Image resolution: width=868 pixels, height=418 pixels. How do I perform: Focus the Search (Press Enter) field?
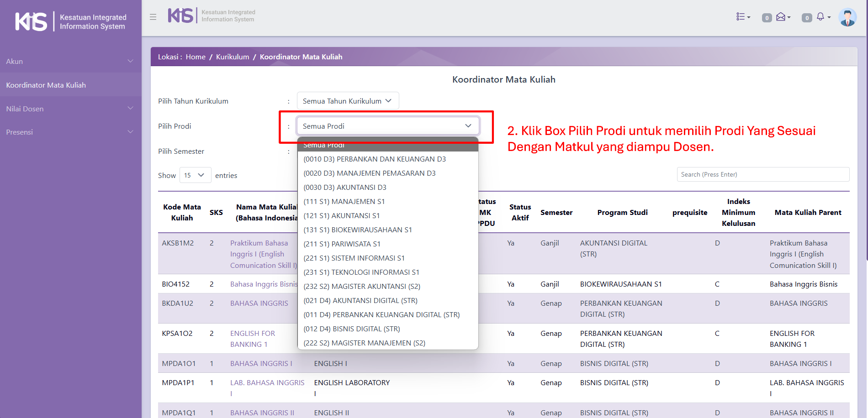pyautogui.click(x=763, y=174)
